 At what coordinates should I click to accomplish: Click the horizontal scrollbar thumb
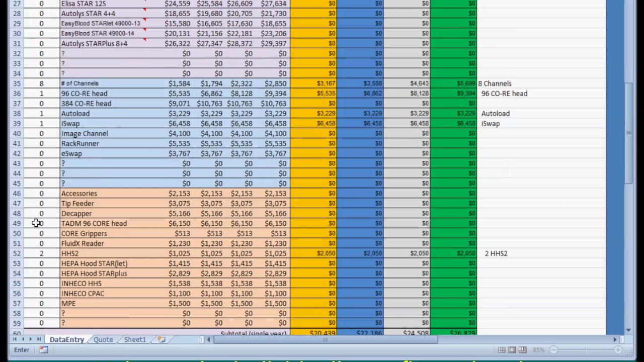(326, 340)
